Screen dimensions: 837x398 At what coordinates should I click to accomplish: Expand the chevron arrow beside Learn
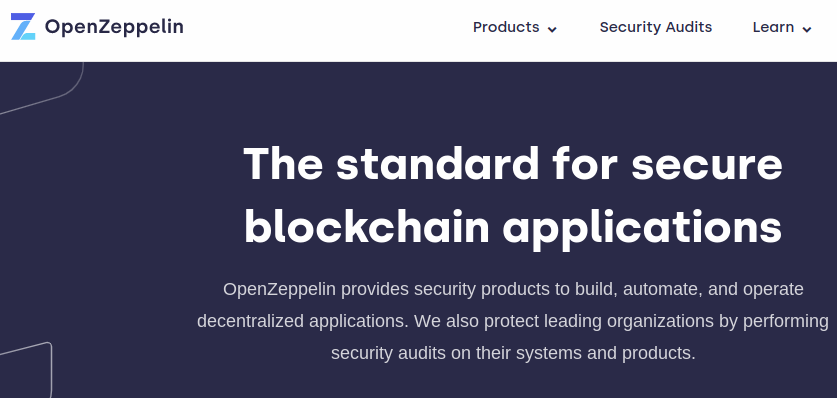pyautogui.click(x=807, y=29)
